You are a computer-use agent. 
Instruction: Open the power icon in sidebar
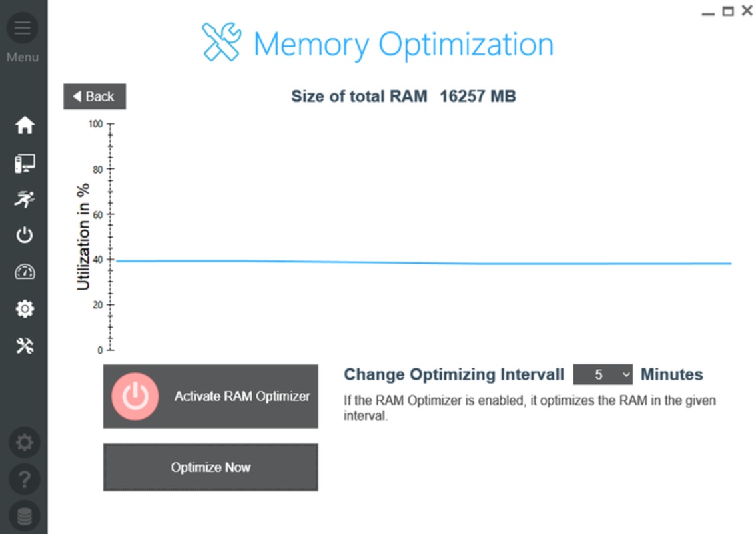point(25,235)
